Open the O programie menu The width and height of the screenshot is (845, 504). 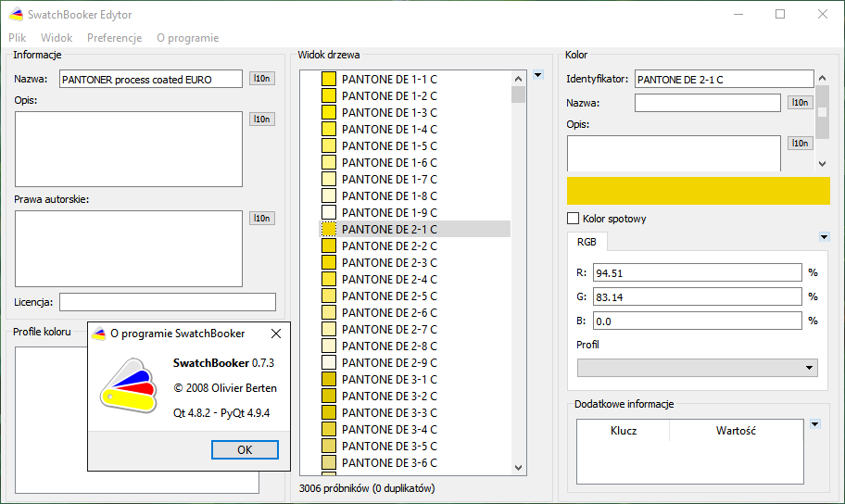(187, 38)
